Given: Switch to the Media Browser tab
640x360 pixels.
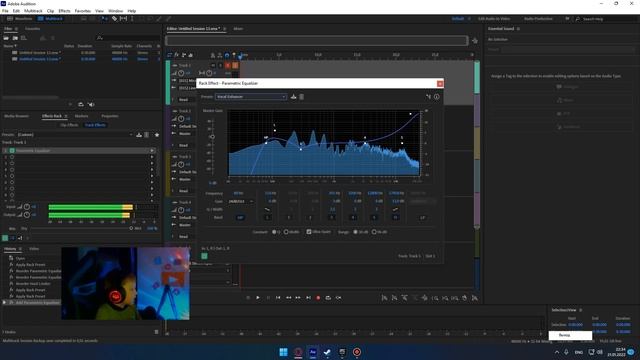Looking at the screenshot, I should point(16,116).
